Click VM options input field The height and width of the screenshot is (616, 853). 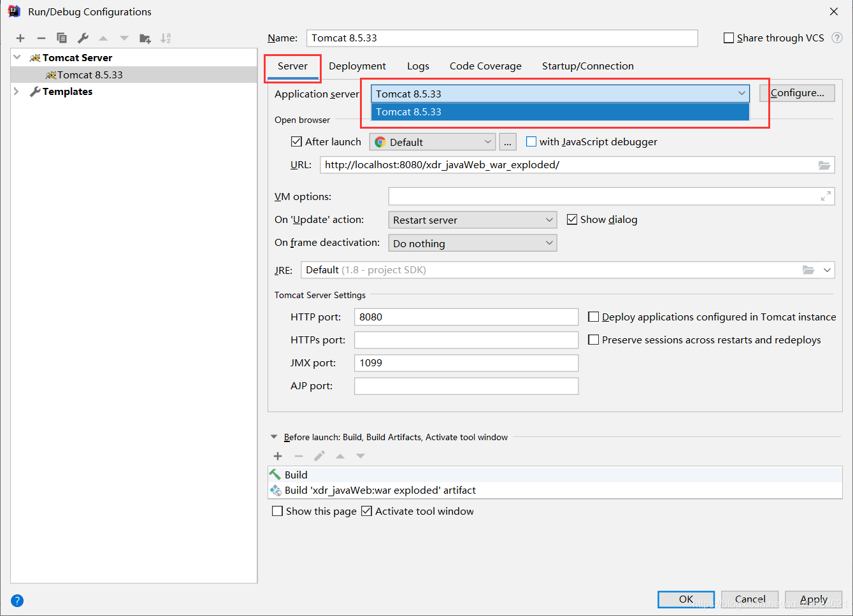click(612, 196)
